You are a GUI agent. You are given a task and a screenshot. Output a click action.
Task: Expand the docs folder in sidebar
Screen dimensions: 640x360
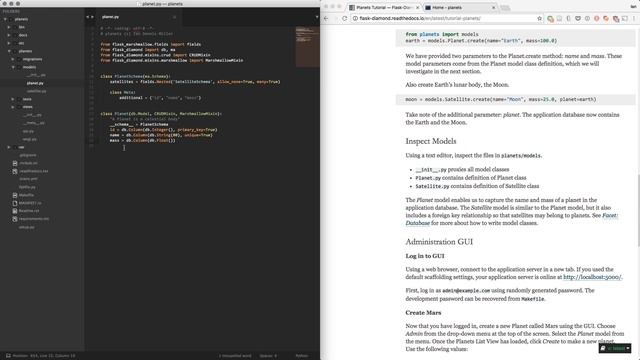pos(9,35)
